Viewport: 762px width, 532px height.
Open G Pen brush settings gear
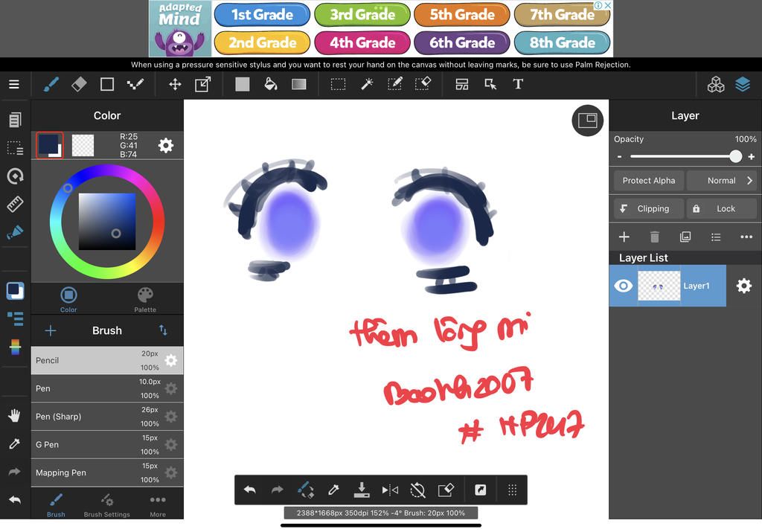171,444
